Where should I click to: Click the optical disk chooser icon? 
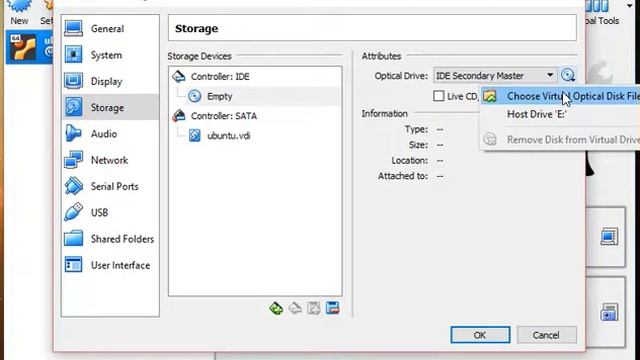click(x=568, y=75)
